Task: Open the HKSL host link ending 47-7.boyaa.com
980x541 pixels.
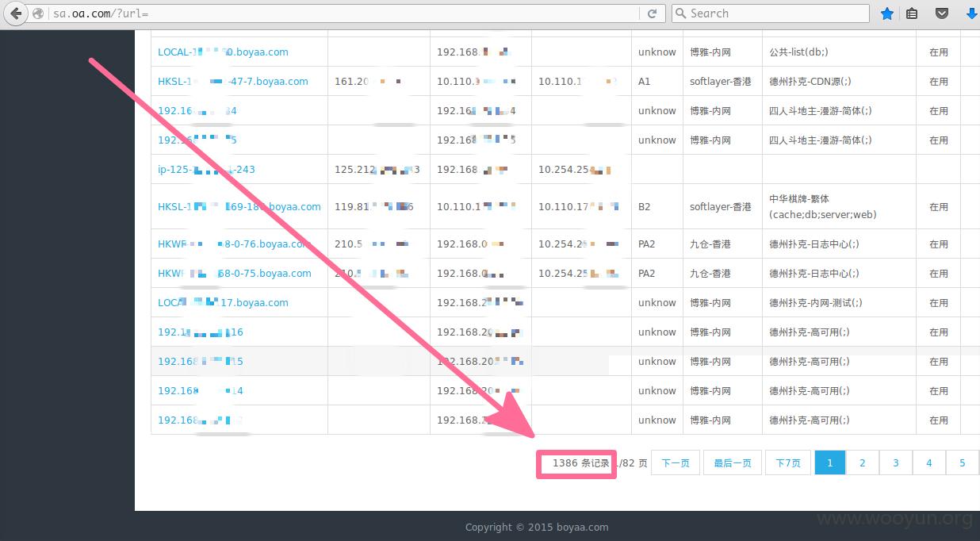Action: (x=233, y=82)
